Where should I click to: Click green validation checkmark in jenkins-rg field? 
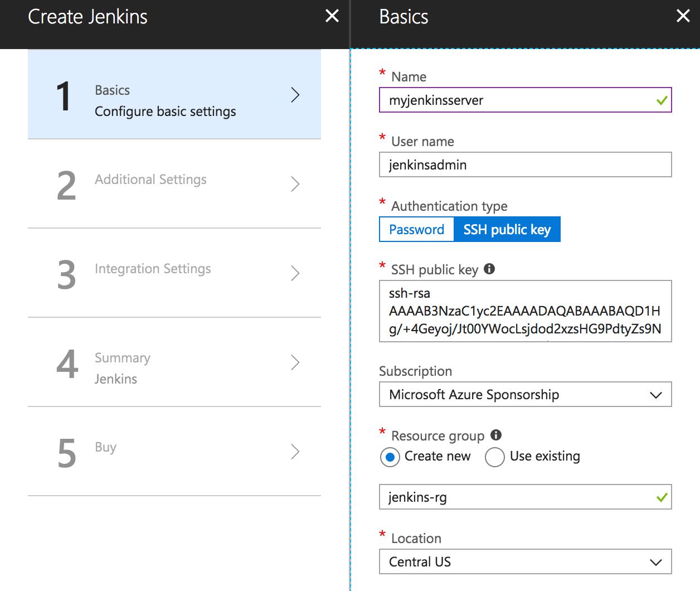tap(662, 497)
